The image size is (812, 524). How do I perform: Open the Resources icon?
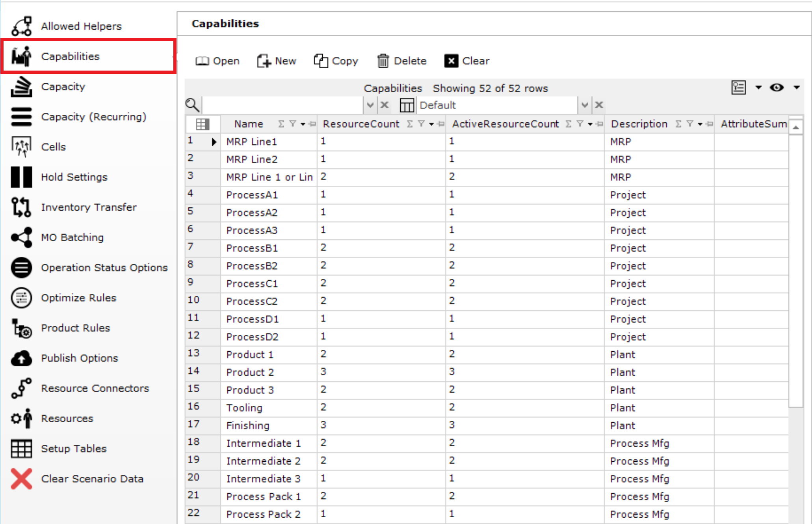click(21, 418)
